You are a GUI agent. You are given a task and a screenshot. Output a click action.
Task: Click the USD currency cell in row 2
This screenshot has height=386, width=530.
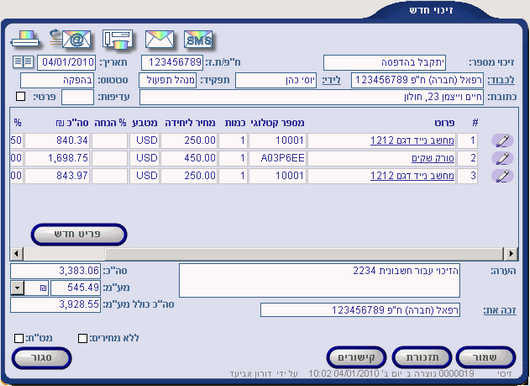coord(144,158)
